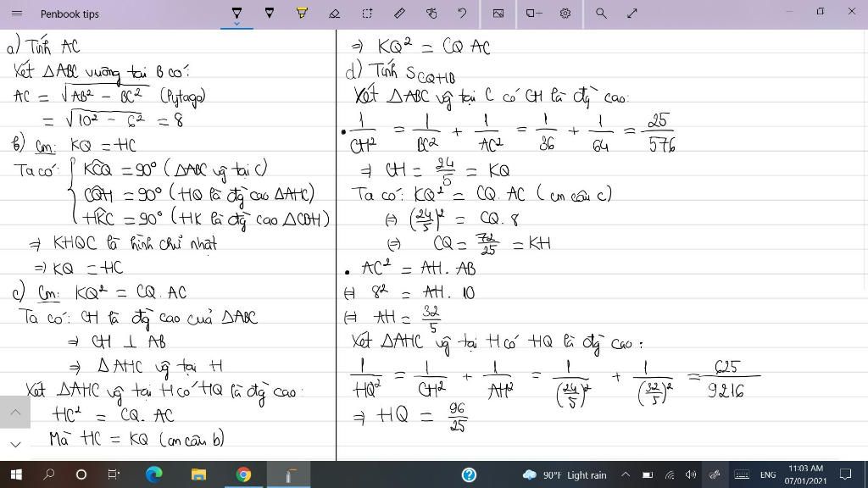Viewport: 868px width, 488px height.
Task: Open taskbar search
Action: pos(48,474)
